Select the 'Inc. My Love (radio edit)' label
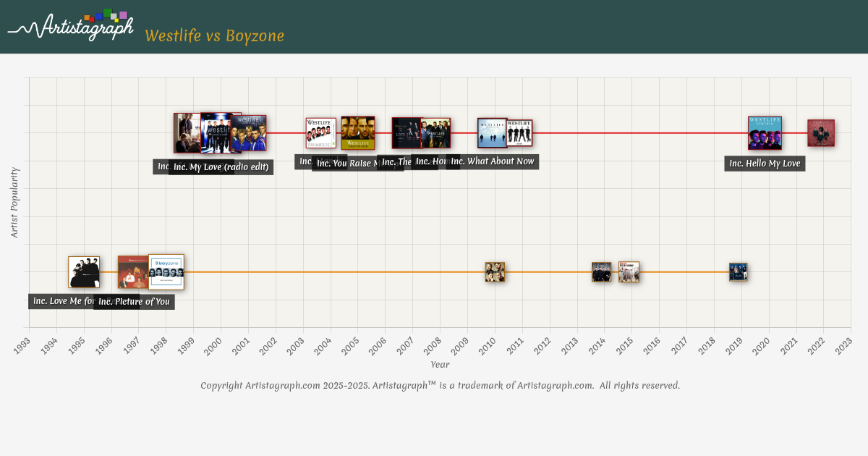 (x=221, y=167)
